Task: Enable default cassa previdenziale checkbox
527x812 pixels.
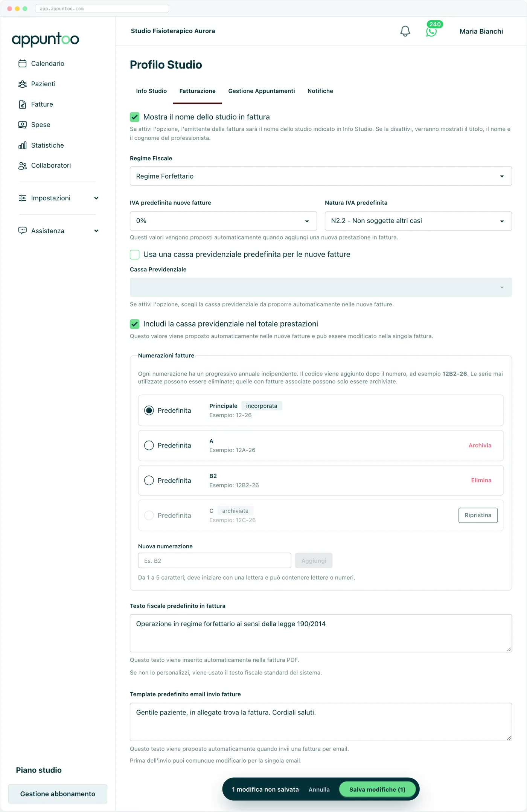Action: coord(135,255)
